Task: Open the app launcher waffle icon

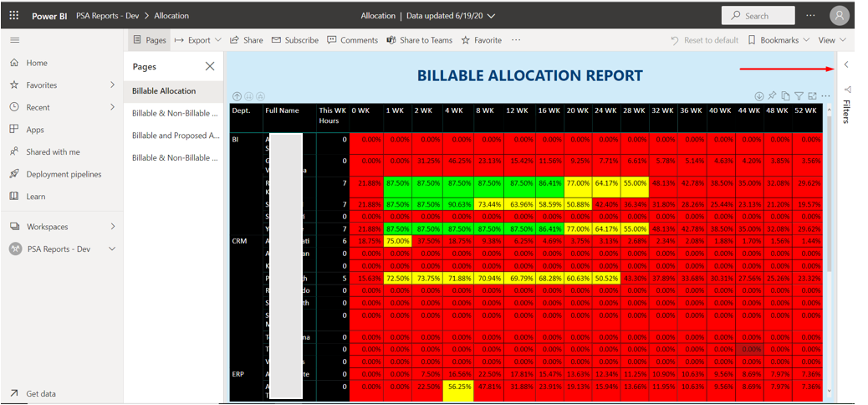Action: (x=14, y=16)
